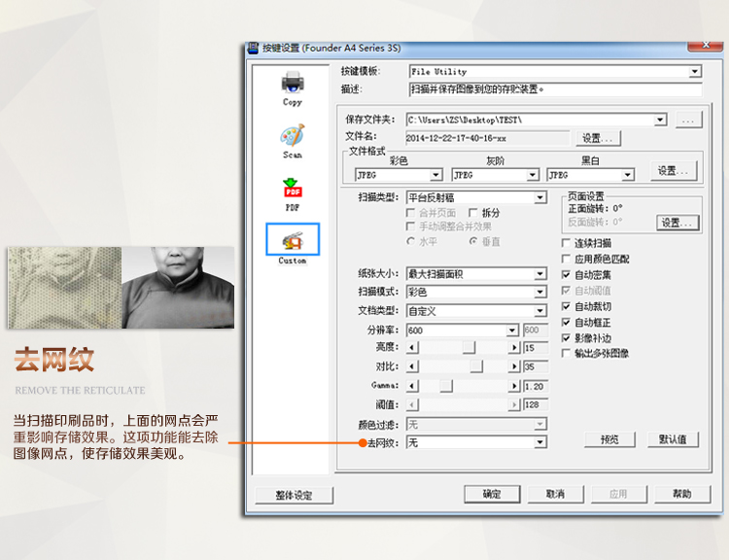Screen dimensions: 729x560
Task: Click the 预览 preview button
Action: point(609,439)
